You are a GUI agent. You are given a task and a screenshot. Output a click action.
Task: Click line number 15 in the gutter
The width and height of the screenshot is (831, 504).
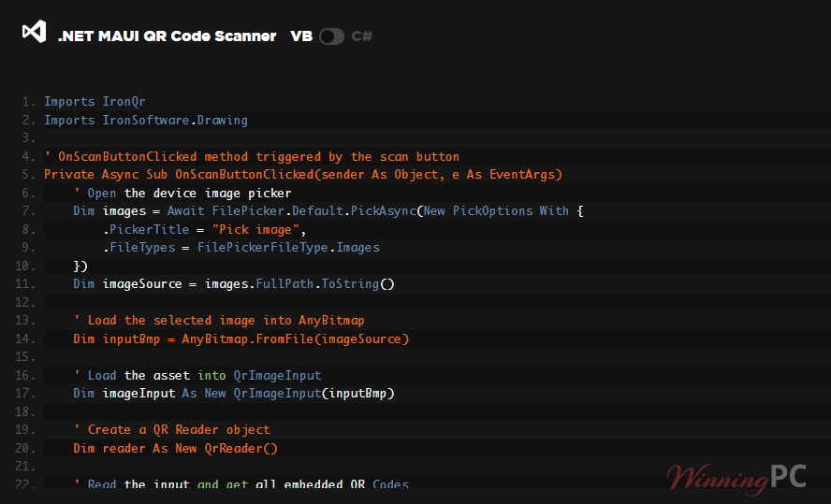click(25, 357)
